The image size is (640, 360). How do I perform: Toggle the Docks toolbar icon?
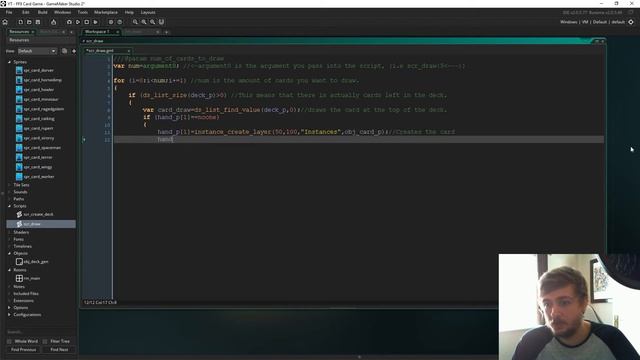pos(161,22)
